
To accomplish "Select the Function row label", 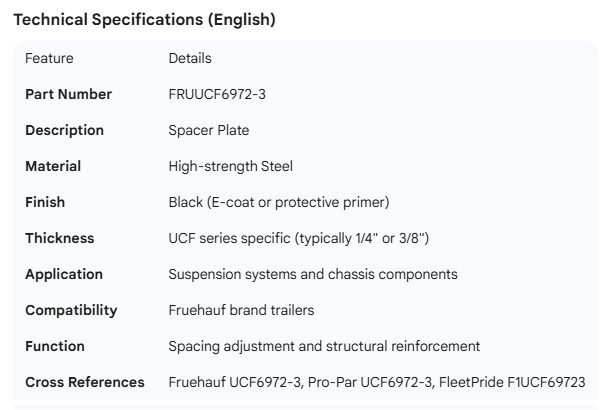I will (55, 346).
